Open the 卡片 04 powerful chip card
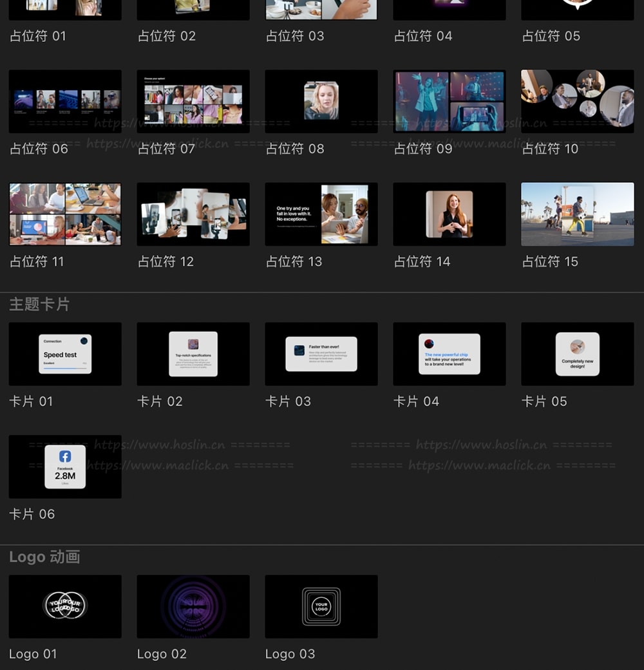This screenshot has height=670, width=644. [450, 354]
